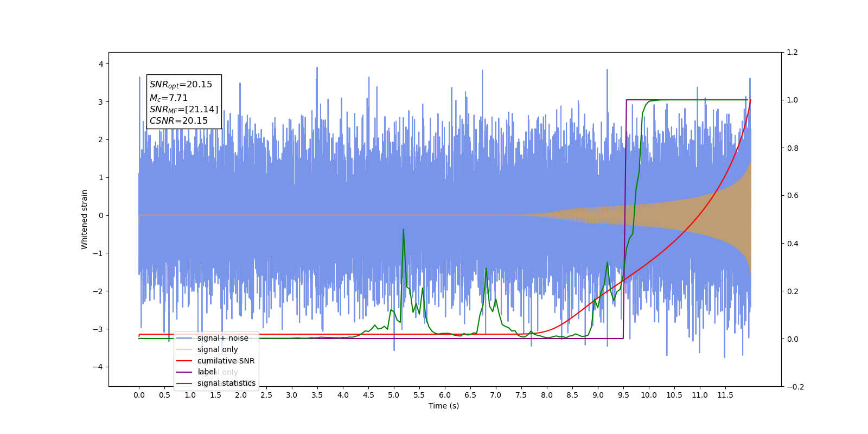
Task: Click the CSNR=20.15 annotation text
Action: pos(178,120)
